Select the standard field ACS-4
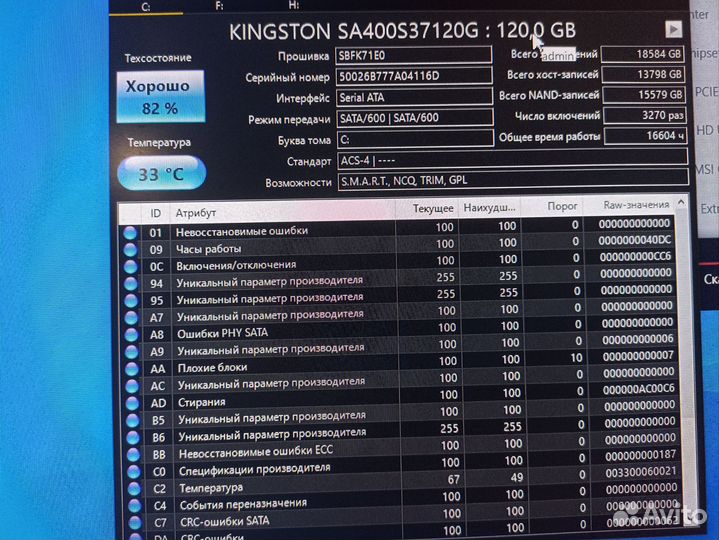Screen dimensions: 719x540 point(513,160)
